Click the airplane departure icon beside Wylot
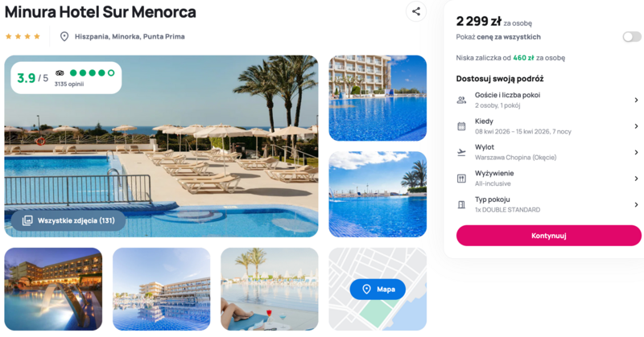This screenshot has width=644, height=337. tap(461, 152)
